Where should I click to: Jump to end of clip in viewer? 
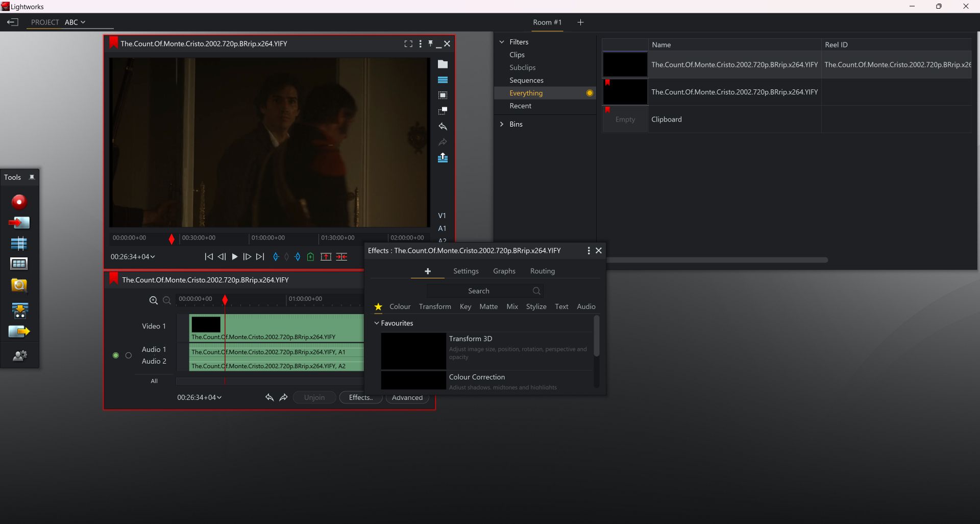(260, 257)
